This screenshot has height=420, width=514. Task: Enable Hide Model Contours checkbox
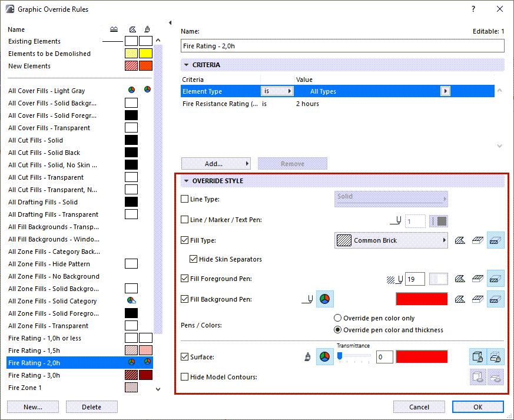pyautogui.click(x=184, y=377)
